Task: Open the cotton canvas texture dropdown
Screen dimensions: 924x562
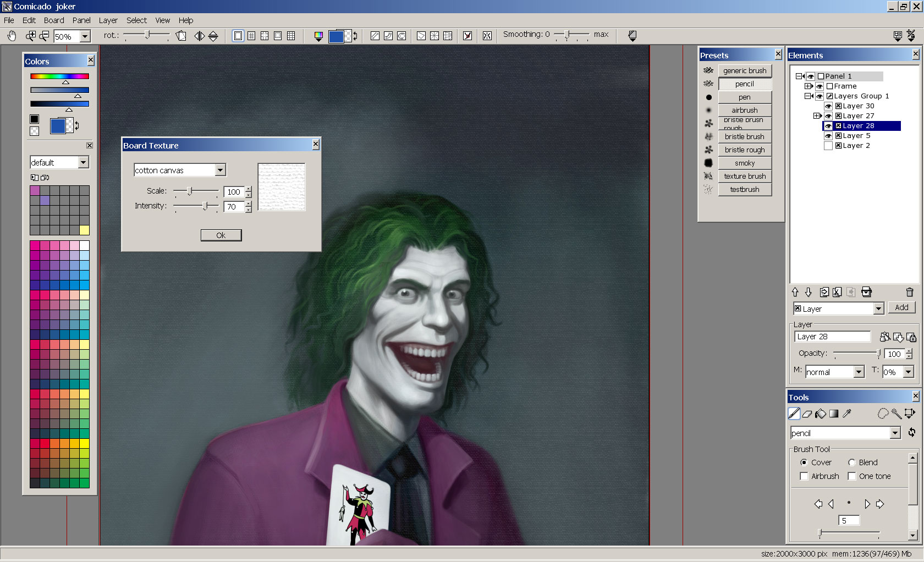Action: [x=220, y=170]
